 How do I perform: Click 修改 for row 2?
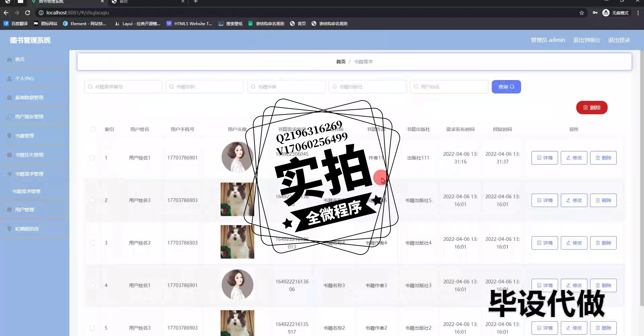click(x=574, y=200)
